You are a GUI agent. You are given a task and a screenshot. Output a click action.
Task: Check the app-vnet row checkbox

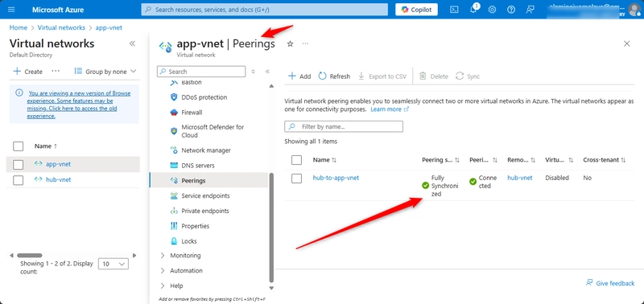[18, 165]
